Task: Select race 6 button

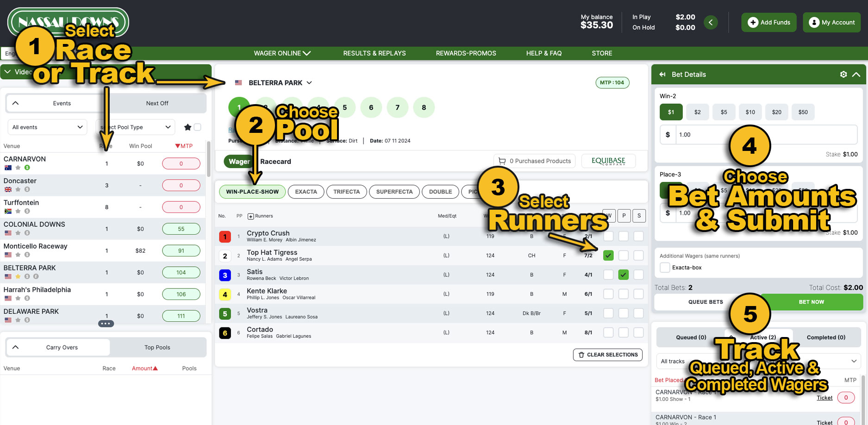Action: point(371,107)
